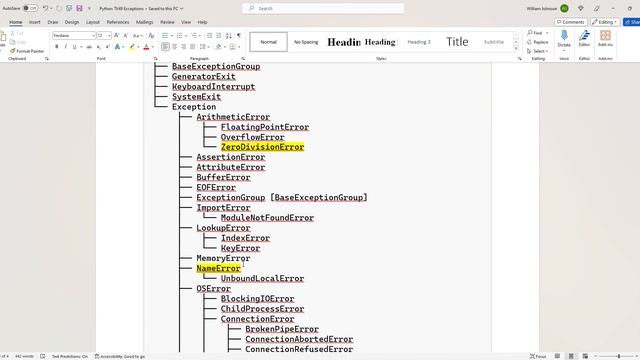The image size is (640, 360).
Task: Apply the Normal style
Action: [269, 42]
